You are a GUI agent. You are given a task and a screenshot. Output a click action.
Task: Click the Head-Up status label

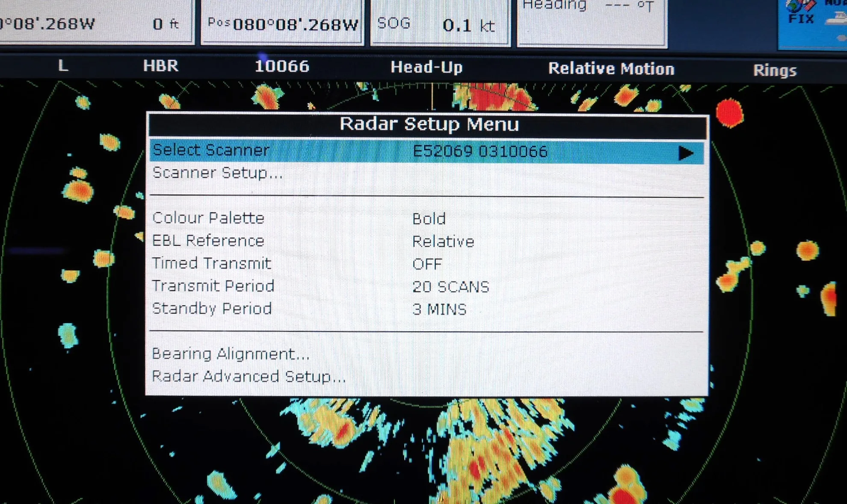[x=426, y=68]
